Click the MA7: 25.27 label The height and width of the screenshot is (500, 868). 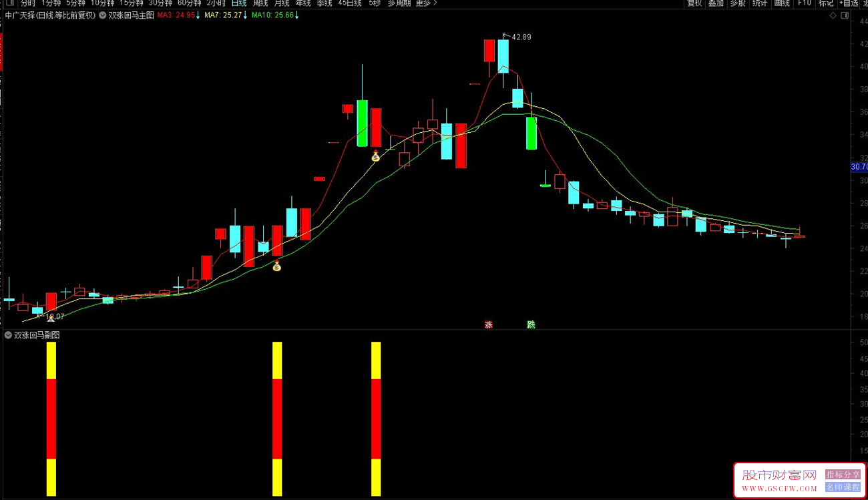pyautogui.click(x=223, y=15)
